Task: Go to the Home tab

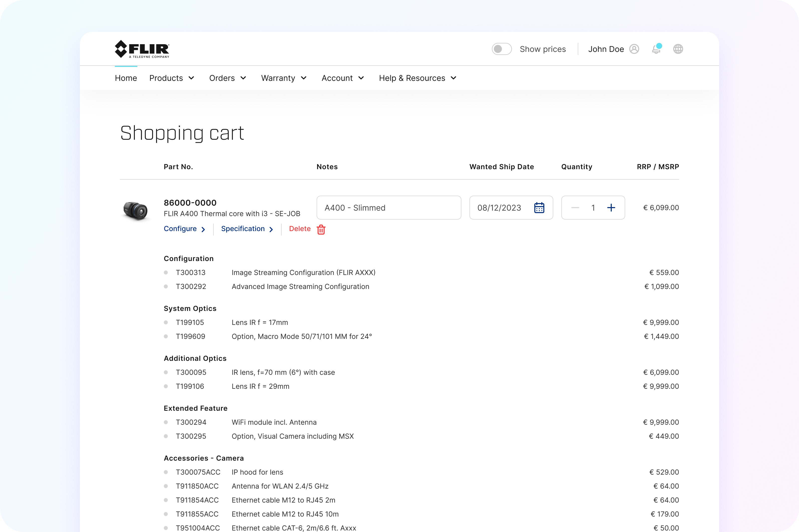Action: click(x=126, y=78)
